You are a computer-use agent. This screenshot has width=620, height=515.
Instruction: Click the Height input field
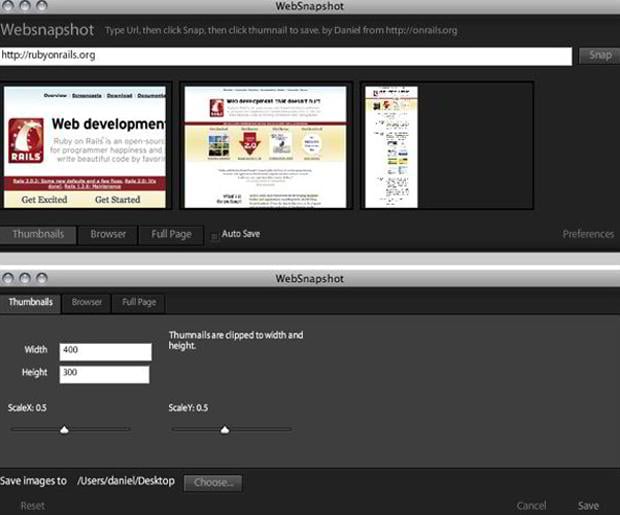[104, 374]
